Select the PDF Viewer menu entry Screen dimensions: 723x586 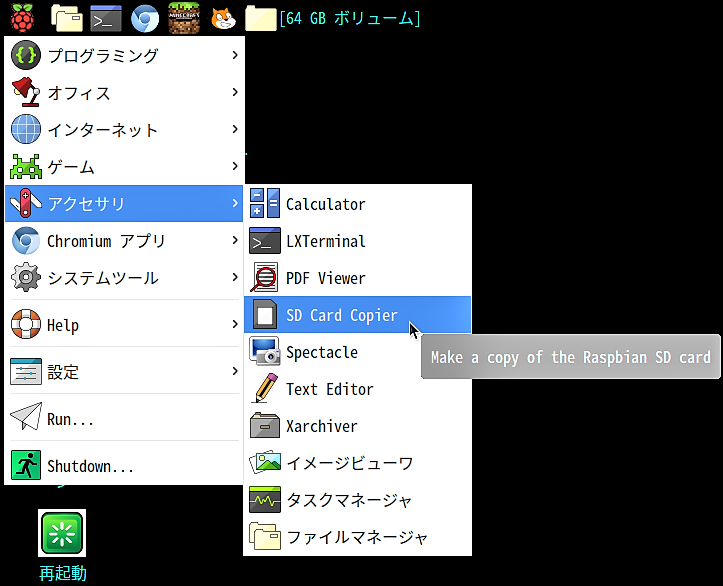357,278
